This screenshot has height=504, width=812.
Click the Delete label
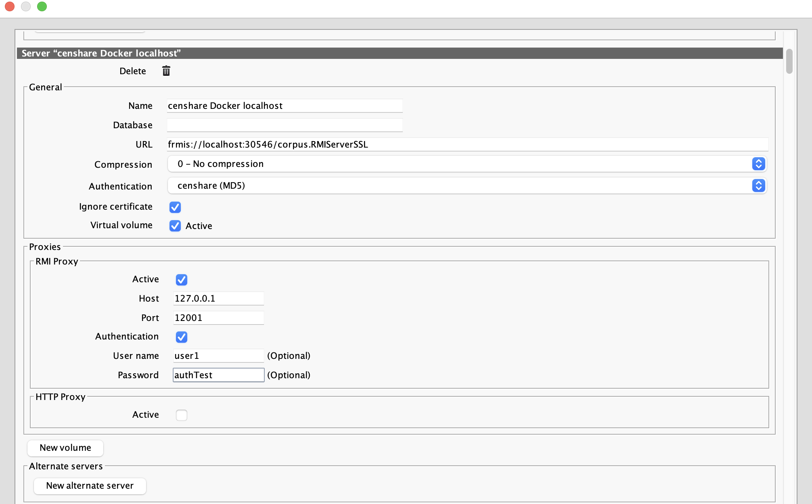[x=133, y=71]
